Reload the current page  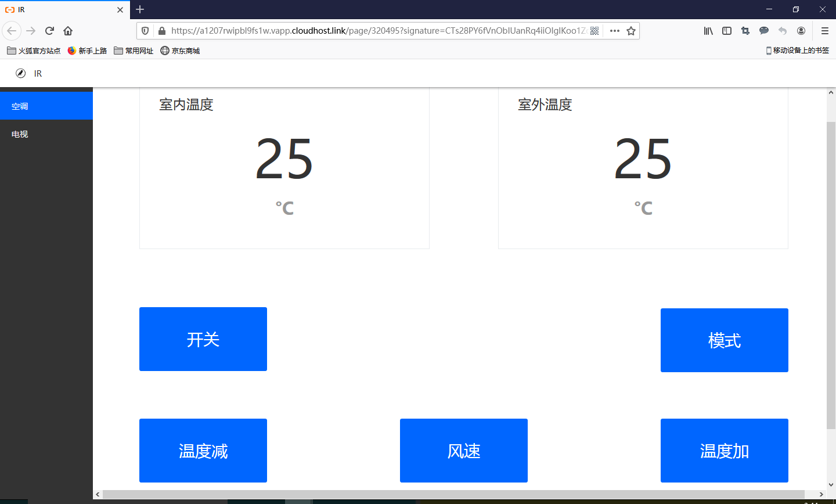pyautogui.click(x=49, y=31)
